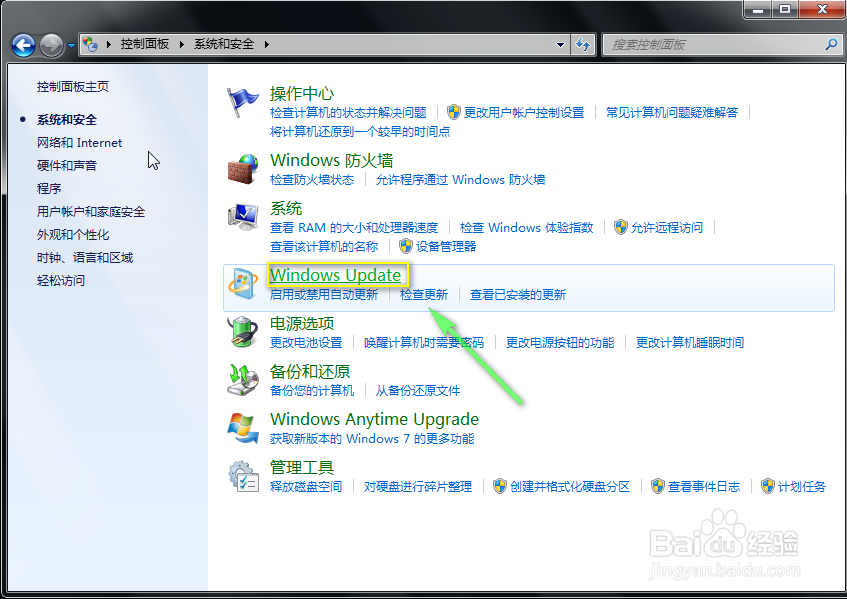Image resolution: width=847 pixels, height=599 pixels.
Task: Click 更改电源按钮的功能 link
Action: [560, 342]
